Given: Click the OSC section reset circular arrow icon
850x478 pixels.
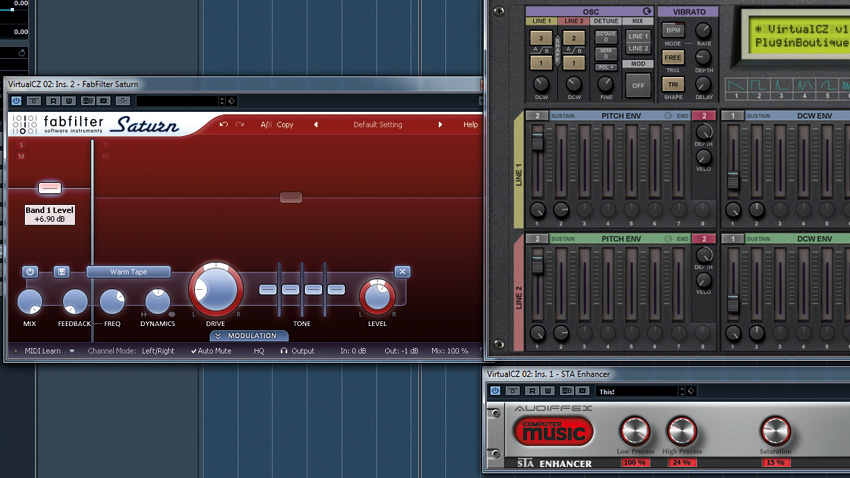Looking at the screenshot, I should [647, 11].
